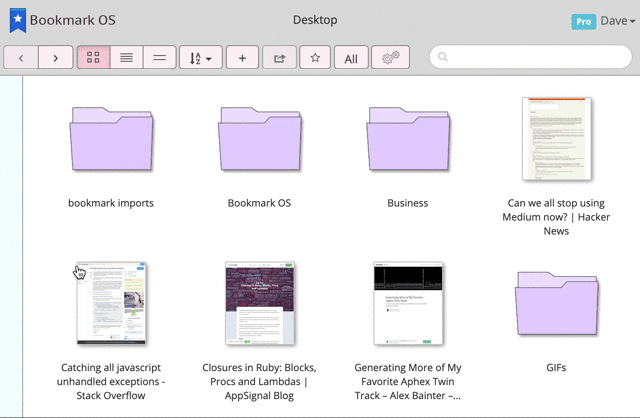
Task: Click the Pro badge
Action: click(x=584, y=21)
